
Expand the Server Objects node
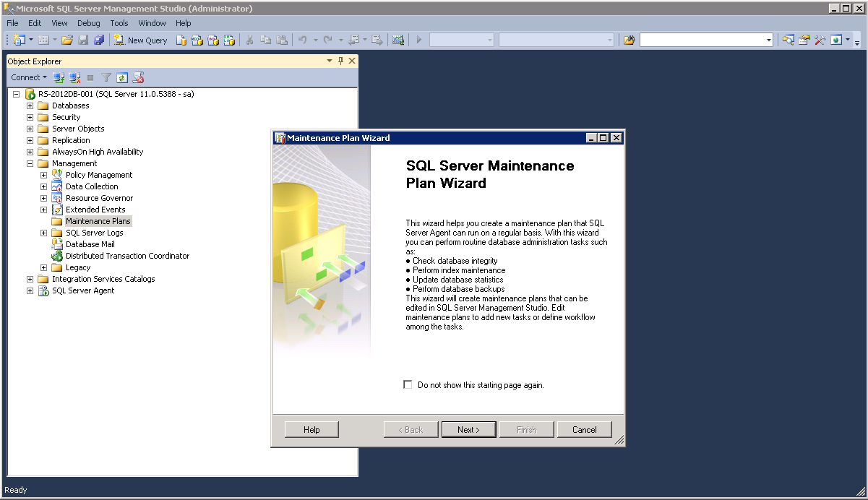[30, 129]
